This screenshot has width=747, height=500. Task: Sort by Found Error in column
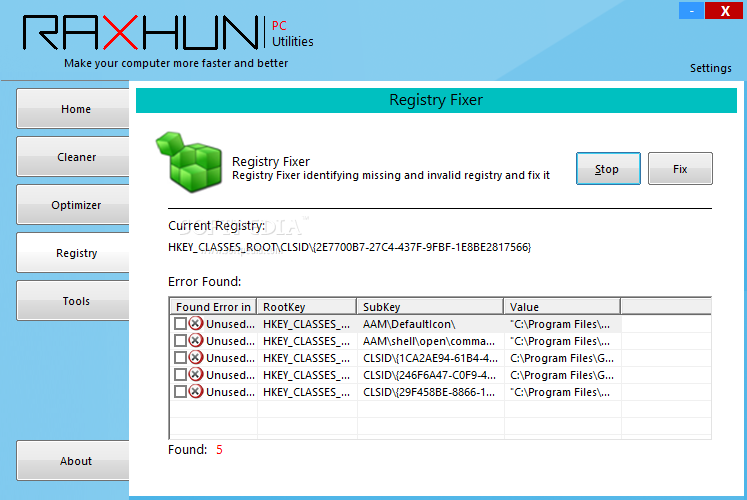(213, 307)
